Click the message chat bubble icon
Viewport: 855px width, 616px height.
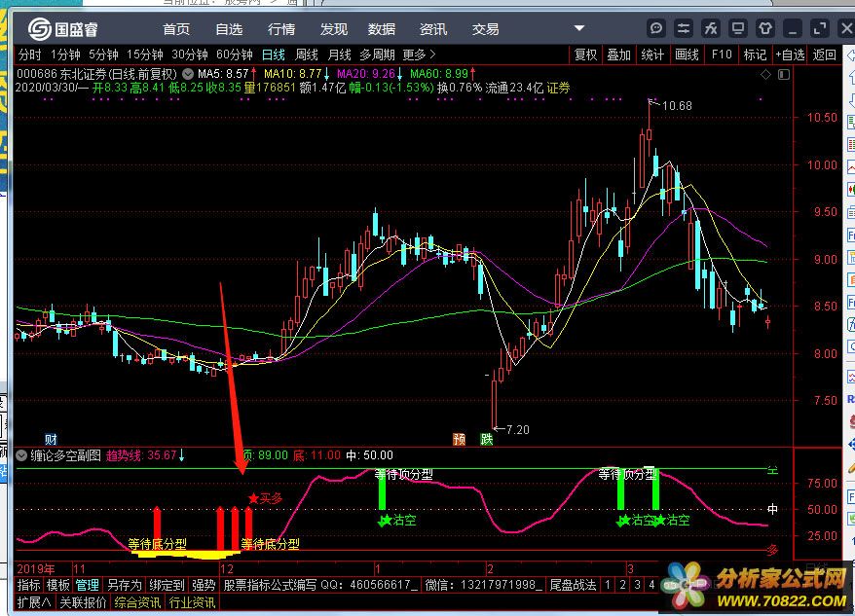click(658, 28)
